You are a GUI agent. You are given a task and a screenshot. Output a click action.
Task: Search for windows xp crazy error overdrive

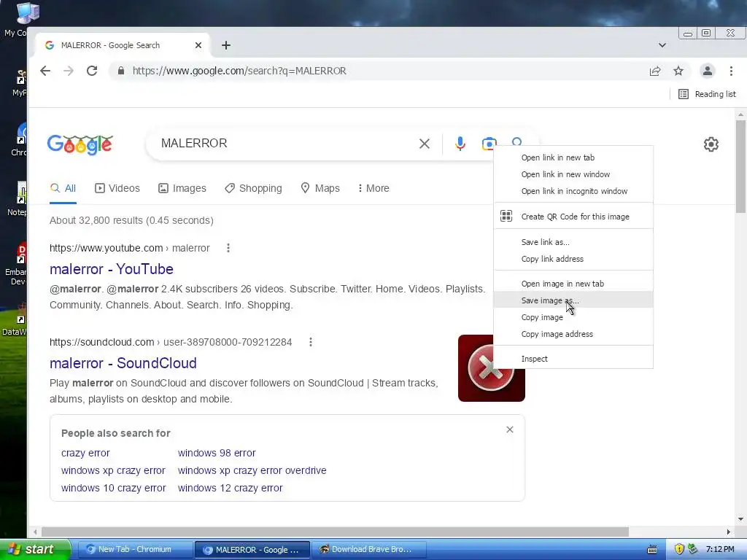[252, 470]
